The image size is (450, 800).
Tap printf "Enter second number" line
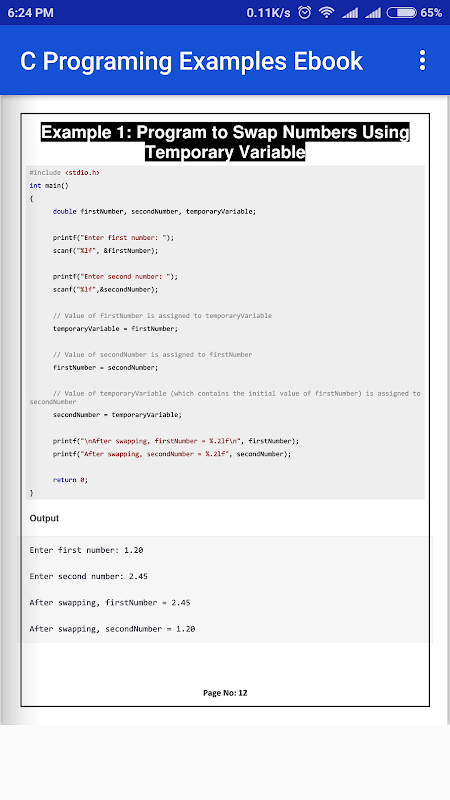click(115, 277)
